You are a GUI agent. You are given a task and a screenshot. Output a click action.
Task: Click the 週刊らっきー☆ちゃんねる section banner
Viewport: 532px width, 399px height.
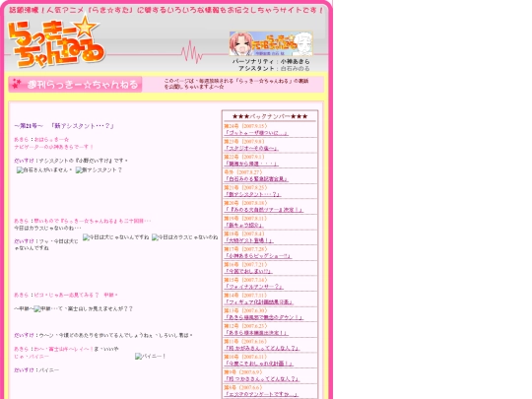pyautogui.click(x=75, y=85)
